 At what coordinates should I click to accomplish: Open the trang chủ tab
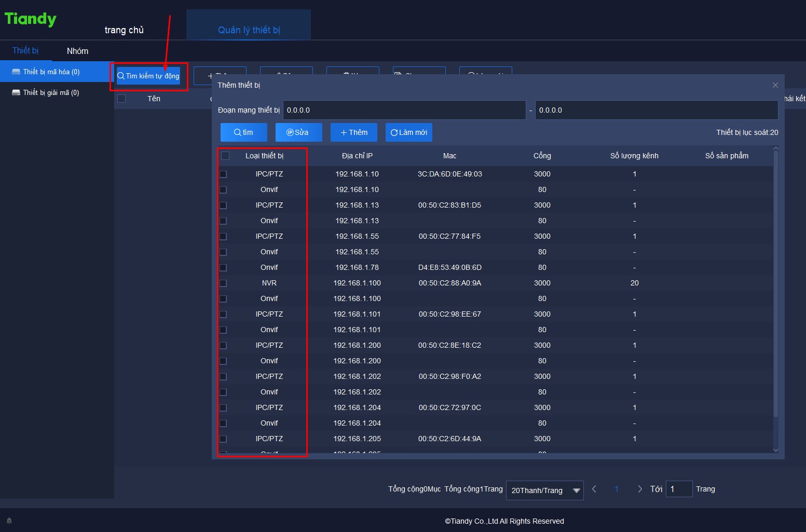pos(124,30)
